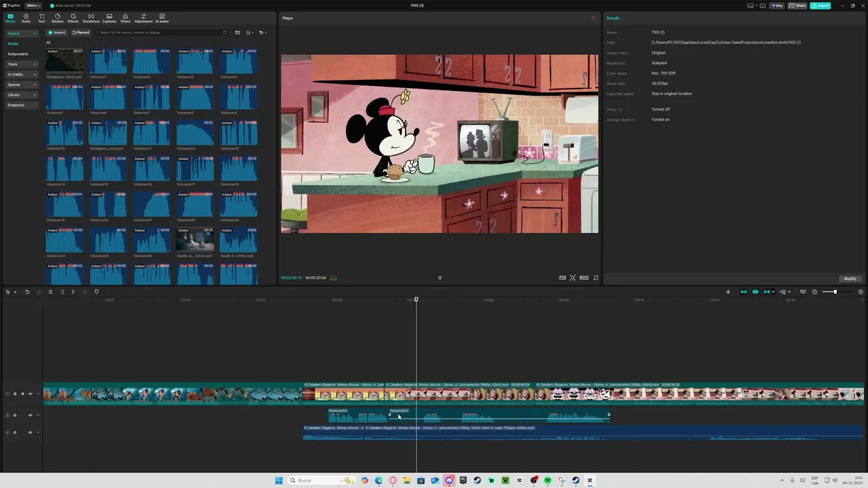Viewport: 868px width, 488px height.
Task: Select Subprojects in left sidebar
Action: (x=18, y=54)
